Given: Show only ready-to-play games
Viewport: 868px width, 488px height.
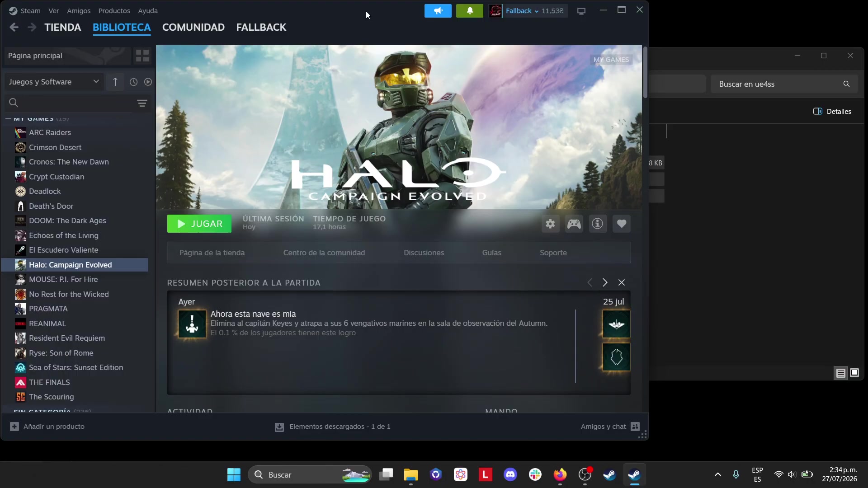Looking at the screenshot, I should pos(148,82).
